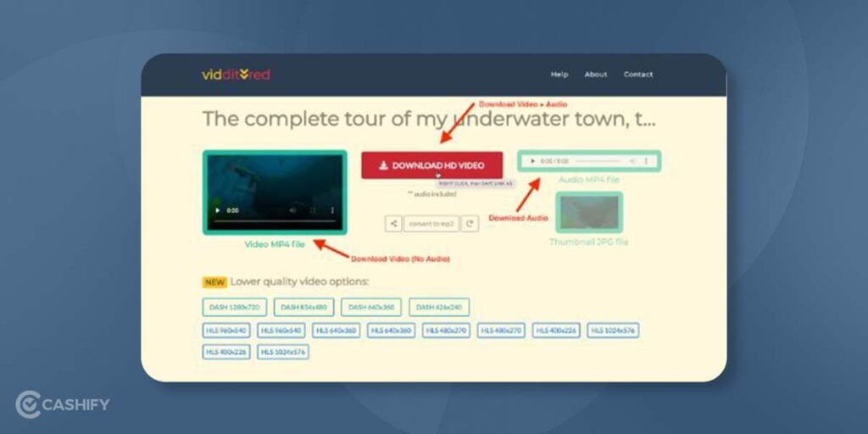Click the convert to mp3 button
This screenshot has width=868, height=434.
(x=431, y=224)
